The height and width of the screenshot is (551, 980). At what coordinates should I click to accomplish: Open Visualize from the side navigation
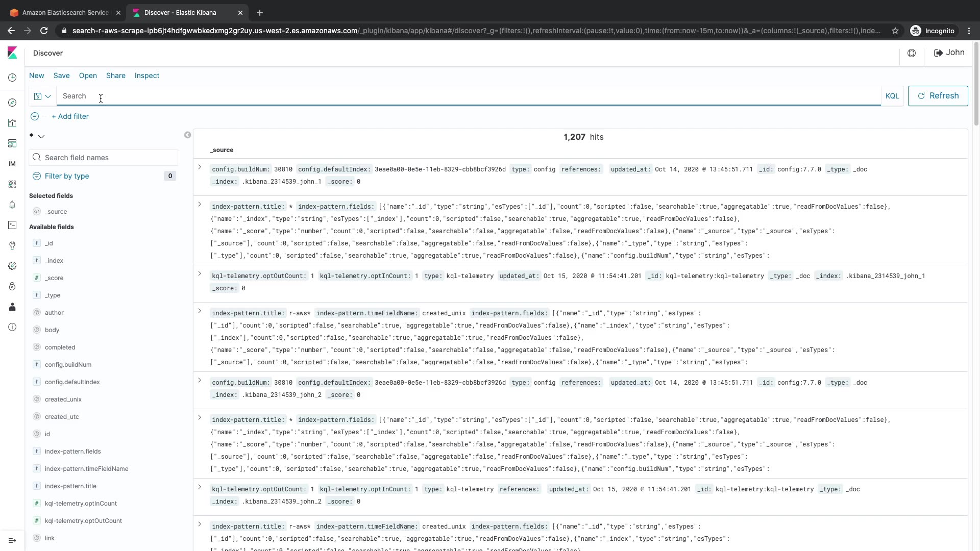(12, 123)
